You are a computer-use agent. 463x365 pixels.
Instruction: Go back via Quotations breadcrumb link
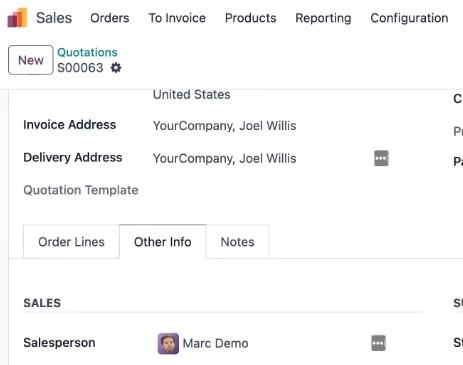[x=87, y=52]
